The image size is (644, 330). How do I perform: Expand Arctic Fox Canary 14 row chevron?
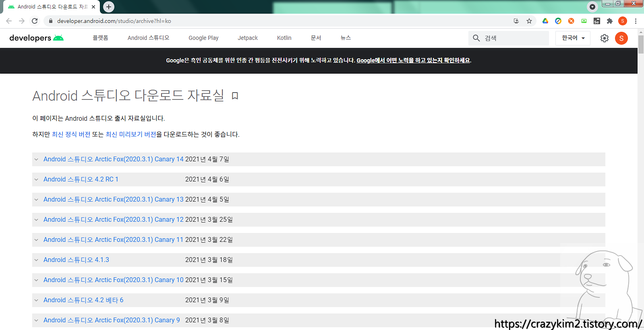(36, 159)
